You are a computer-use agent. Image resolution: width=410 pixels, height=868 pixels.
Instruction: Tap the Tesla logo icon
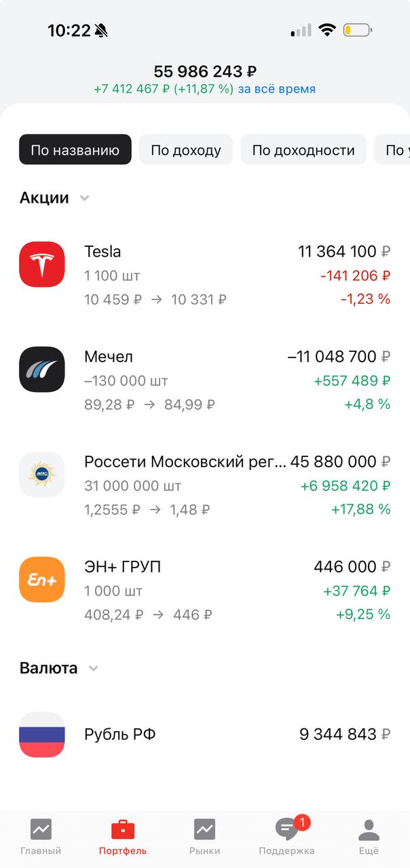point(42,264)
